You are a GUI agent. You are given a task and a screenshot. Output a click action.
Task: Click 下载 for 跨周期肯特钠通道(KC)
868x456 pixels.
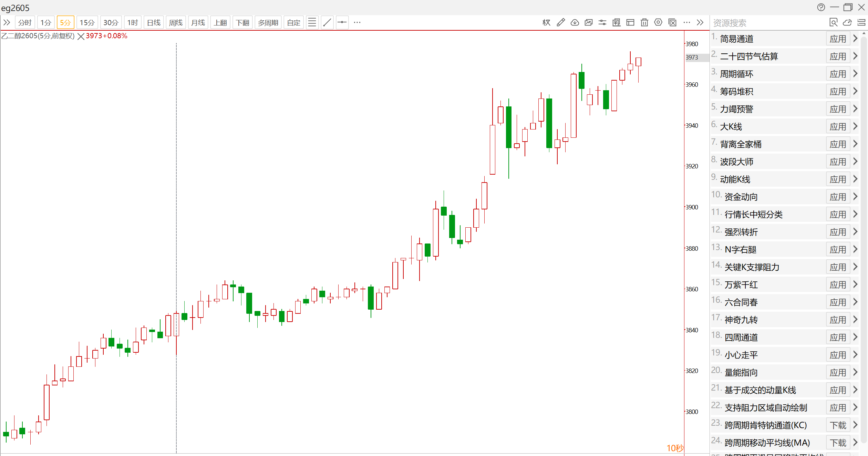click(837, 425)
